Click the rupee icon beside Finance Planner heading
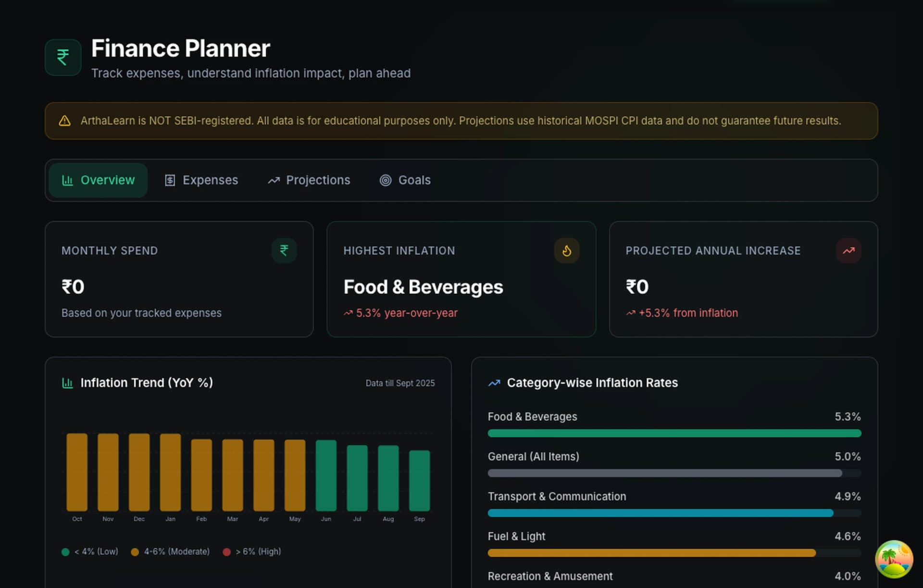 coord(62,57)
